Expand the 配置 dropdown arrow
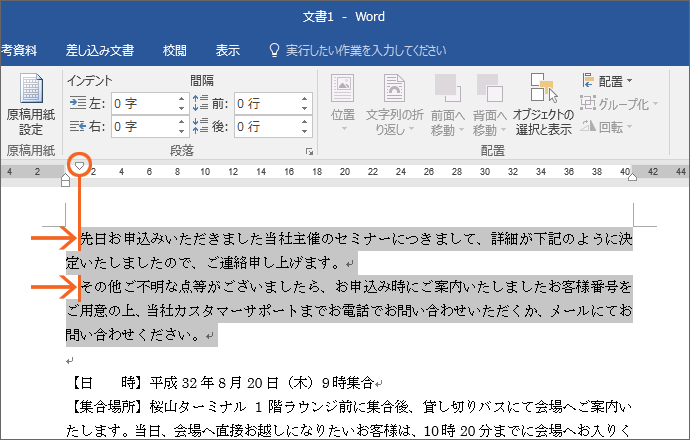Screen dimensions: 690x440 tap(629, 81)
